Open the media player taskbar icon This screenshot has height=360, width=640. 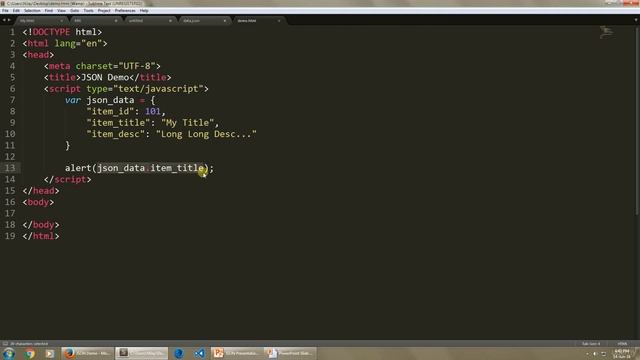pos(49,353)
